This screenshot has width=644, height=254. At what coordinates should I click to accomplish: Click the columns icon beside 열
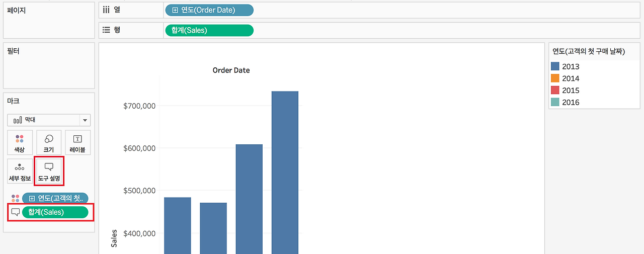point(106,10)
